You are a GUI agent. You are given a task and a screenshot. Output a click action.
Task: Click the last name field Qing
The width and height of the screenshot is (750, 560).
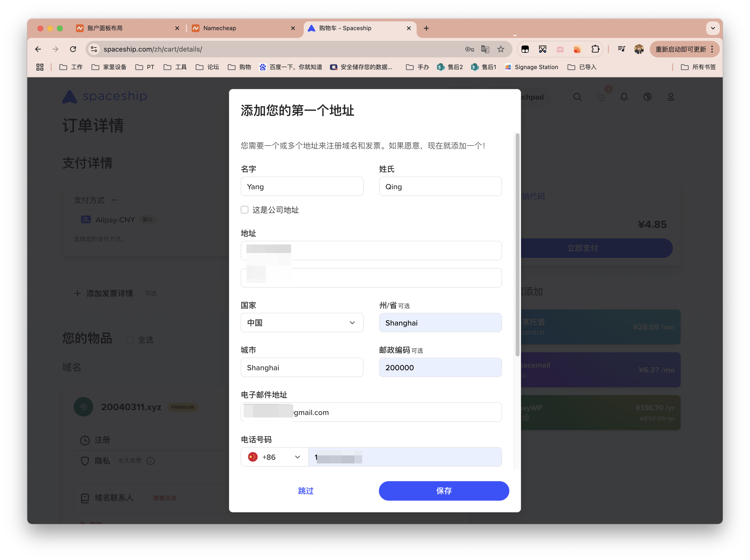[440, 186]
